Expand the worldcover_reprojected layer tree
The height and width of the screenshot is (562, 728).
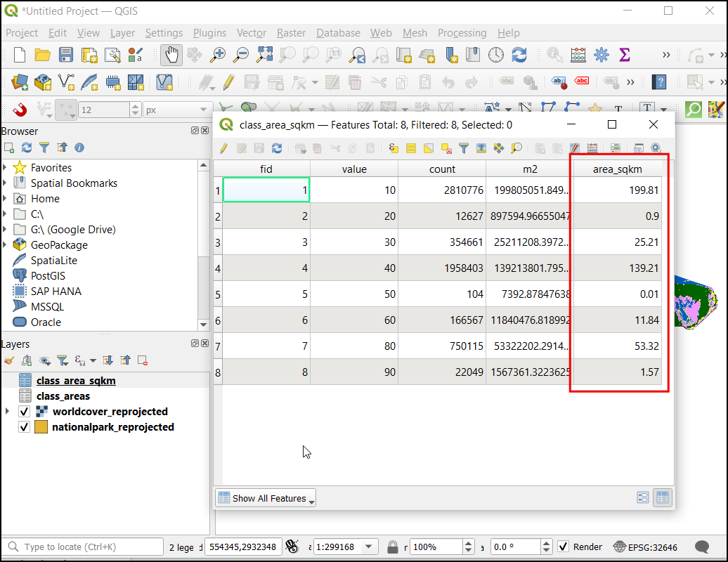(7, 412)
